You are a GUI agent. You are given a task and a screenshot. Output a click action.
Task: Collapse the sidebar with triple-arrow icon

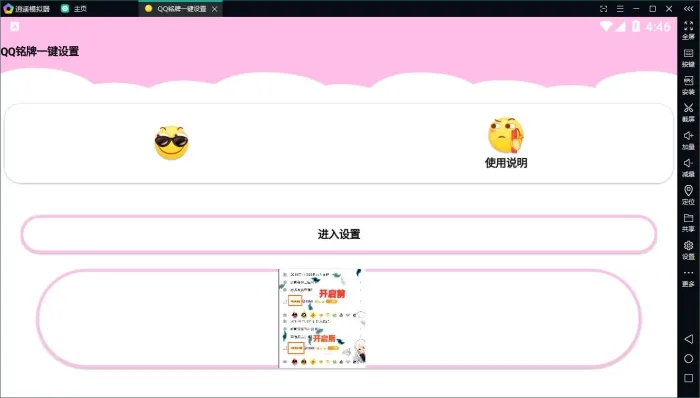coord(688,8)
